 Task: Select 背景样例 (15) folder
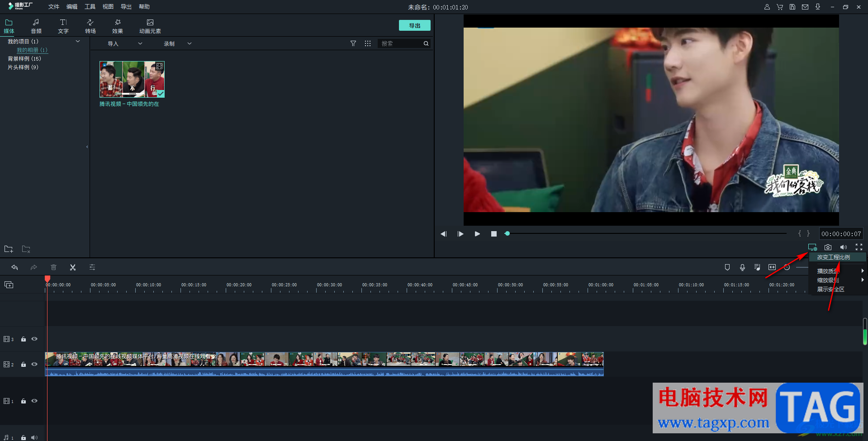[24, 58]
